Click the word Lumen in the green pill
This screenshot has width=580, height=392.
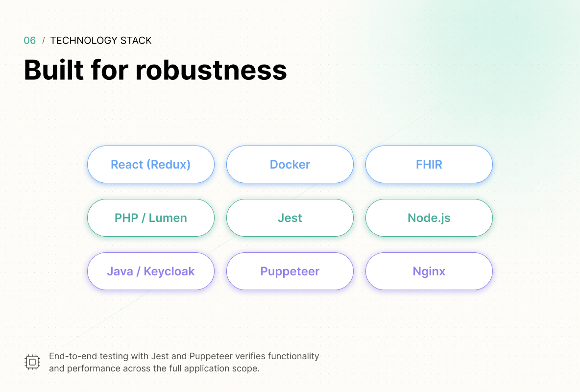(x=168, y=218)
